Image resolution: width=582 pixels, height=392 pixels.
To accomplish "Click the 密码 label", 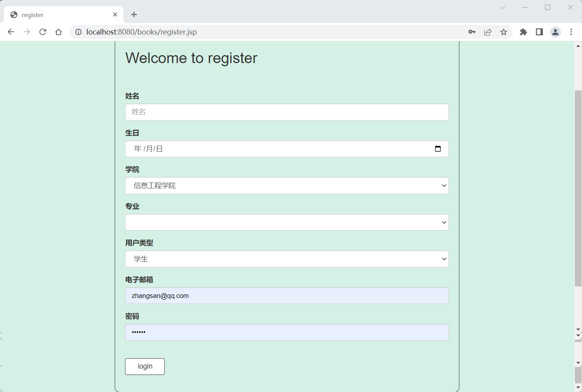I will (x=132, y=316).
